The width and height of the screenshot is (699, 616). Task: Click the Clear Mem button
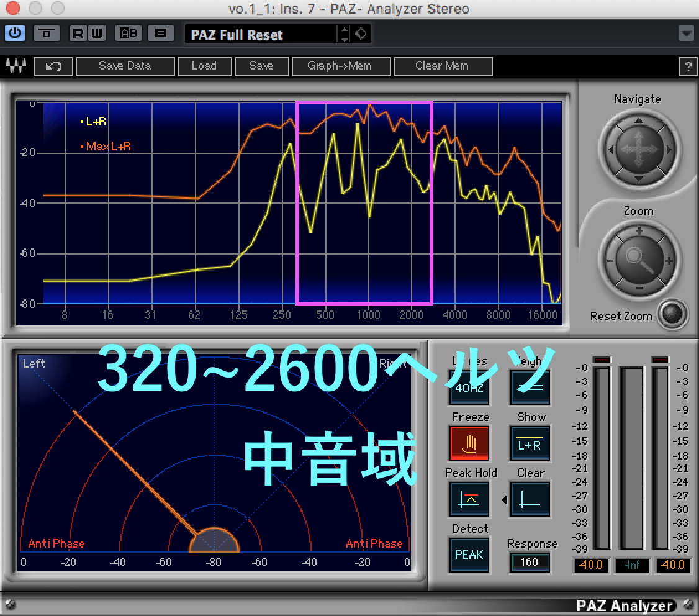443,66
